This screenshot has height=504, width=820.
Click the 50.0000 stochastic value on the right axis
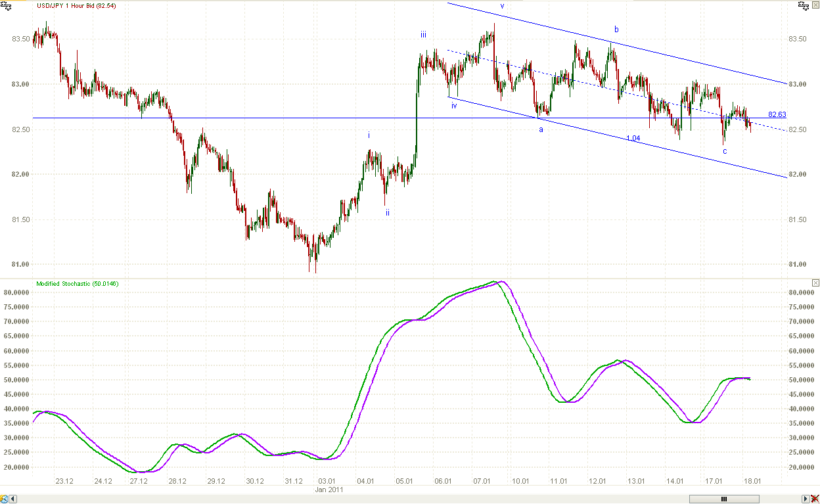tap(802, 380)
